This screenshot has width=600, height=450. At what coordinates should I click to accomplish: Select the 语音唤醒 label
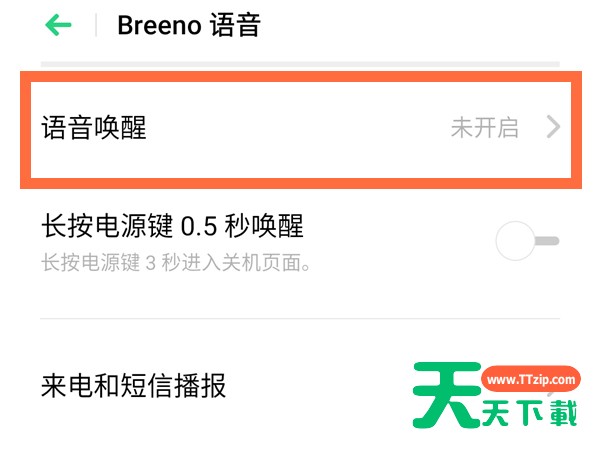[x=94, y=127]
